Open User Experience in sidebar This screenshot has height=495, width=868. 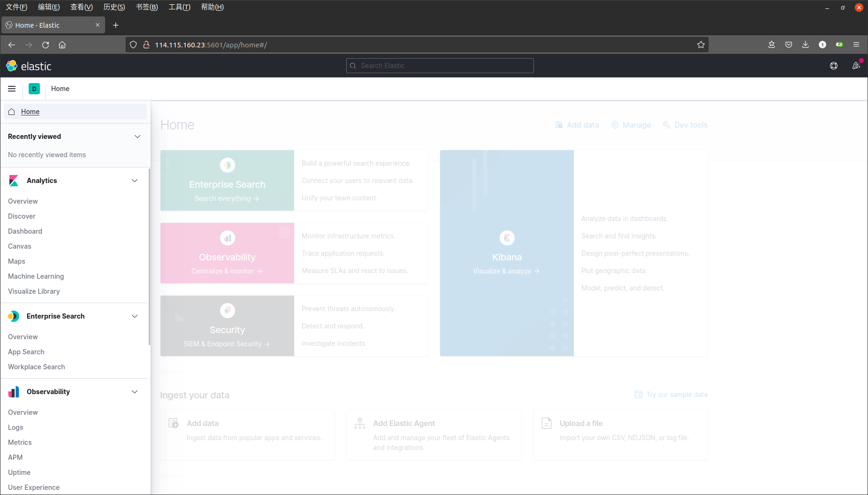(x=34, y=487)
